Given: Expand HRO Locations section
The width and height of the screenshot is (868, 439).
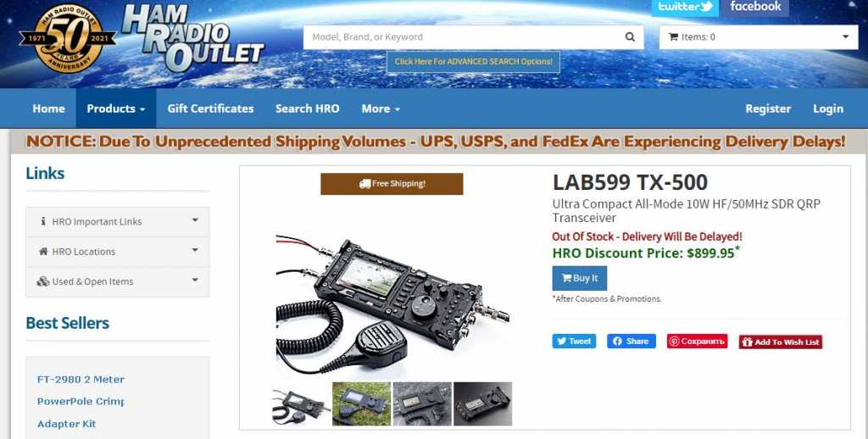Looking at the screenshot, I should (x=117, y=252).
